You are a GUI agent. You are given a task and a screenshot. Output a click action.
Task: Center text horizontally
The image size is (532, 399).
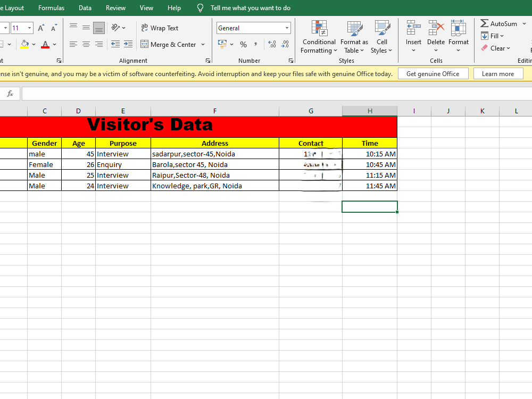point(86,44)
